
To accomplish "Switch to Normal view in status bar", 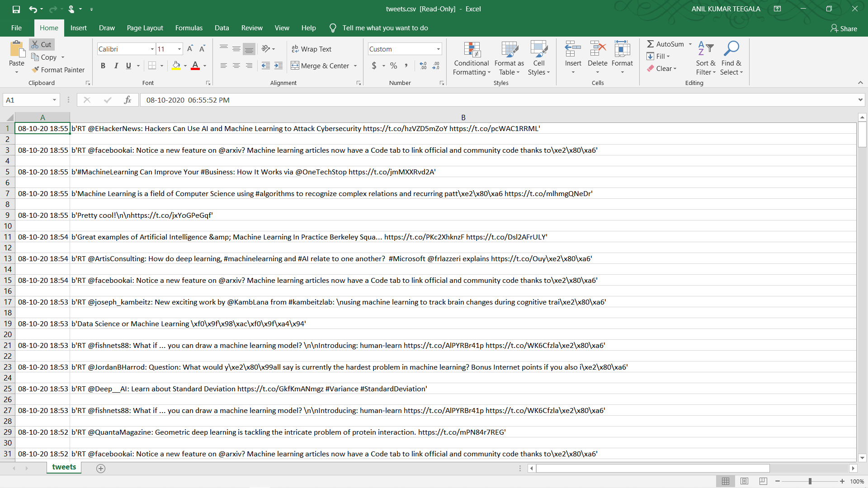I will coord(726,481).
